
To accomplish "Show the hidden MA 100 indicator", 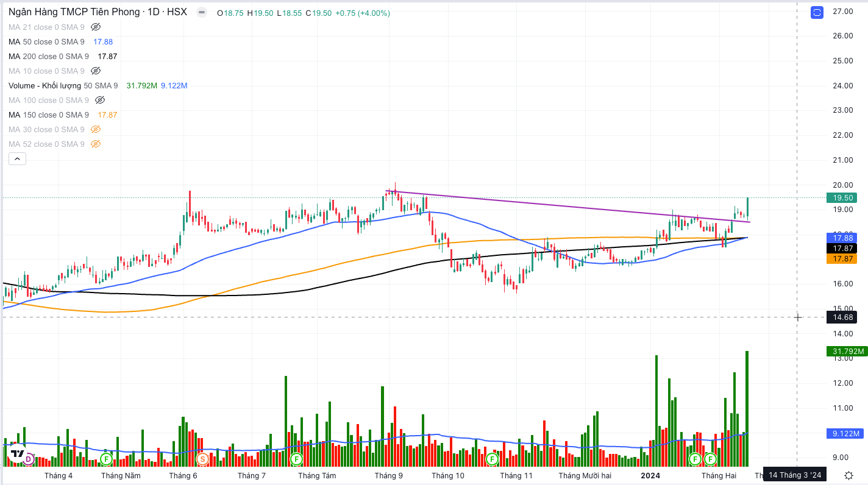I will pyautogui.click(x=100, y=100).
